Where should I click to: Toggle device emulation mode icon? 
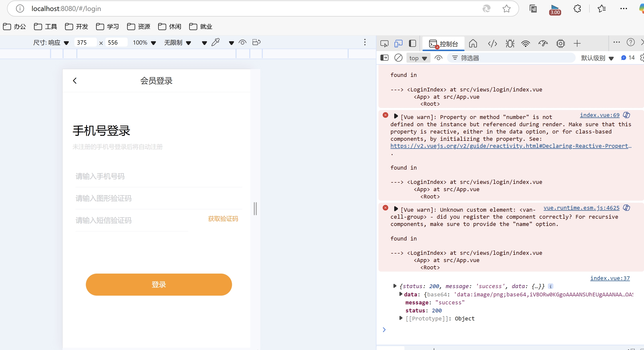coord(398,44)
